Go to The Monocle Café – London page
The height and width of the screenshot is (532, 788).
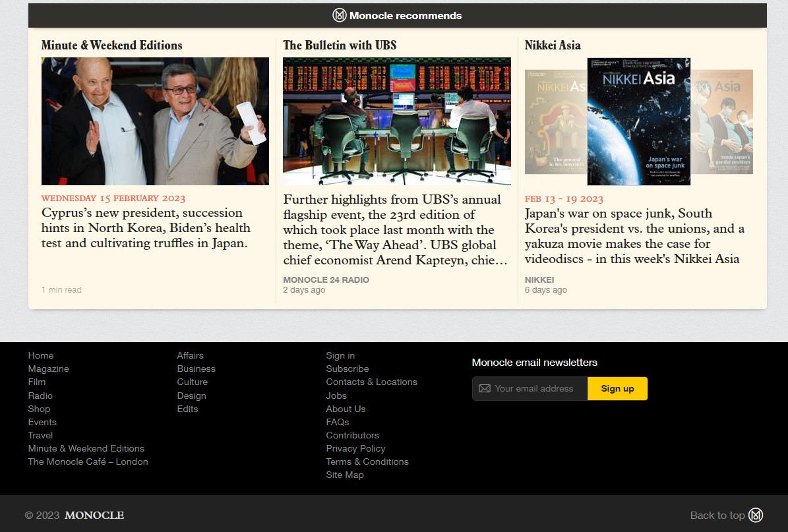(x=88, y=461)
